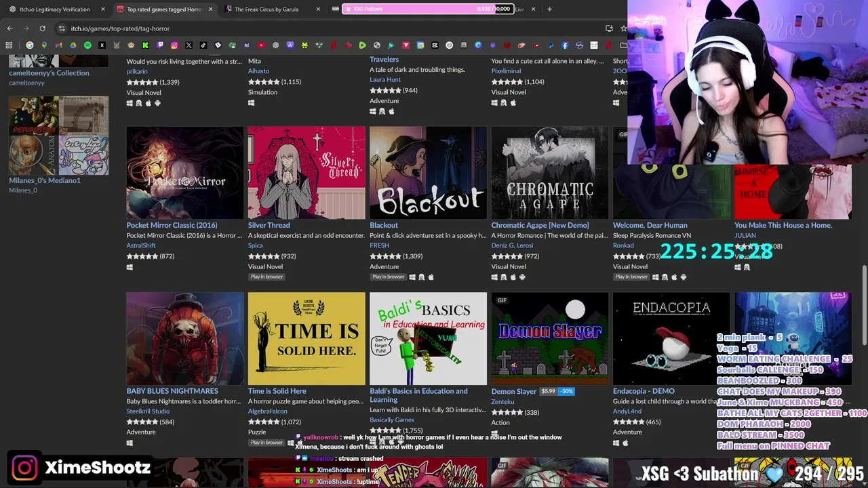Screen dimensions: 868x488
Task: Open Baldi's Basics in Education and Learning link
Action: pyautogui.click(x=418, y=395)
